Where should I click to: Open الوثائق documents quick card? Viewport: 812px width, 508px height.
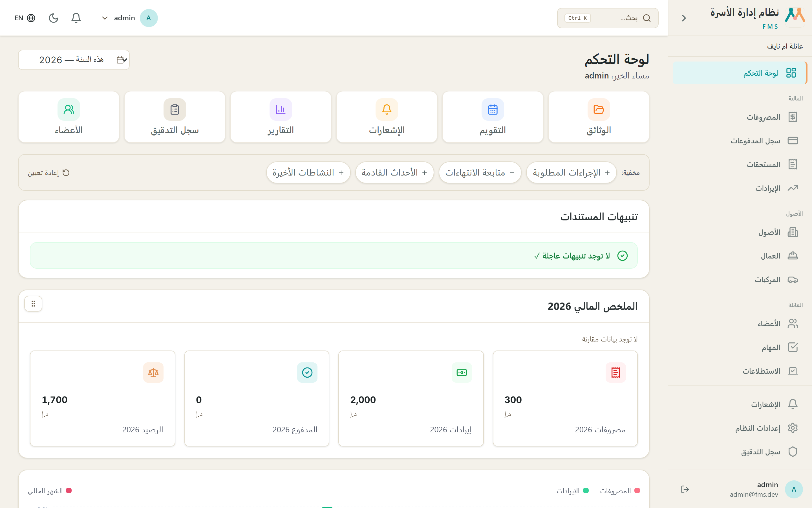click(x=598, y=117)
